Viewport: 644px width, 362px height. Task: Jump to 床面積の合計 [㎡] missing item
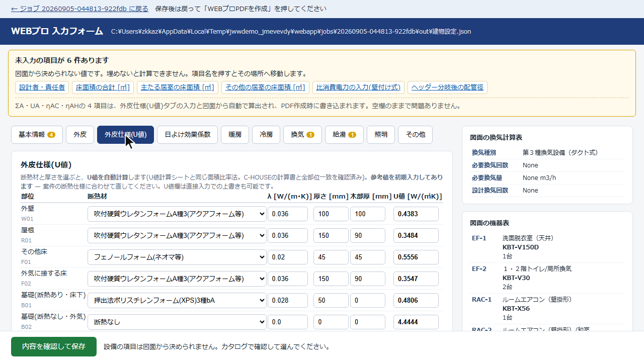[103, 87]
